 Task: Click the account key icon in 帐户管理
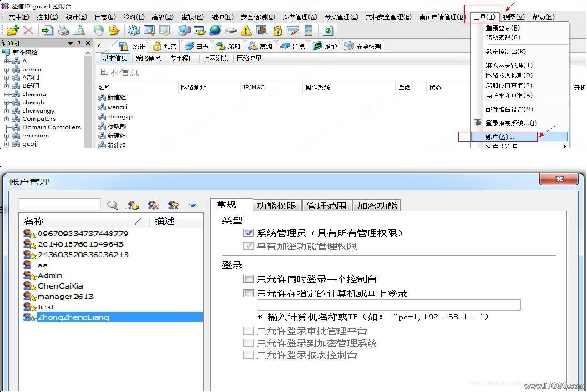click(173, 205)
